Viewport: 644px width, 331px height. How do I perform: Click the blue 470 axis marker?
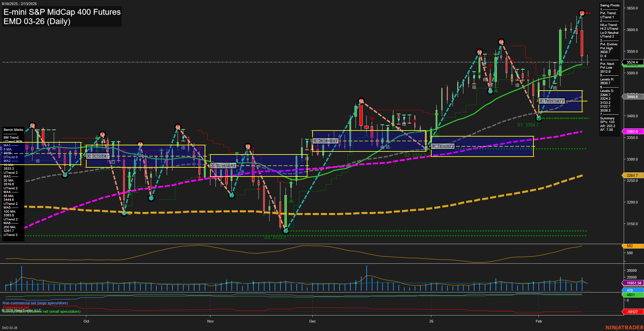click(631, 290)
